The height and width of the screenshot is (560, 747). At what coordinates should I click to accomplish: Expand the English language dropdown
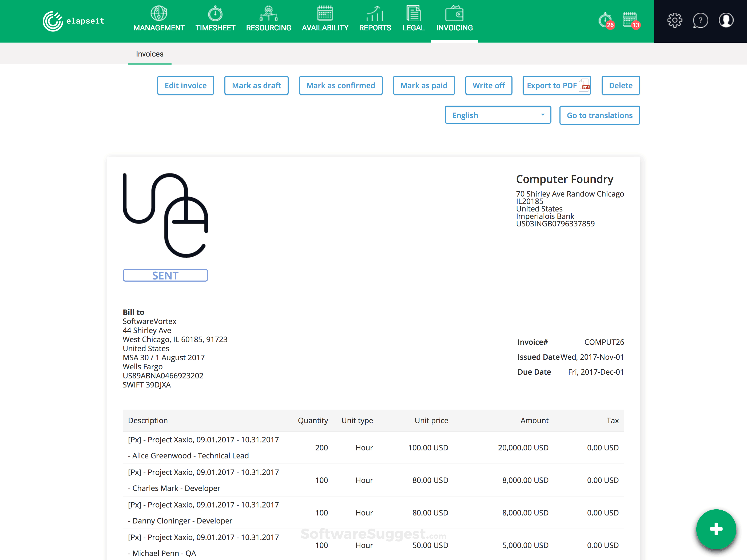pyautogui.click(x=498, y=115)
